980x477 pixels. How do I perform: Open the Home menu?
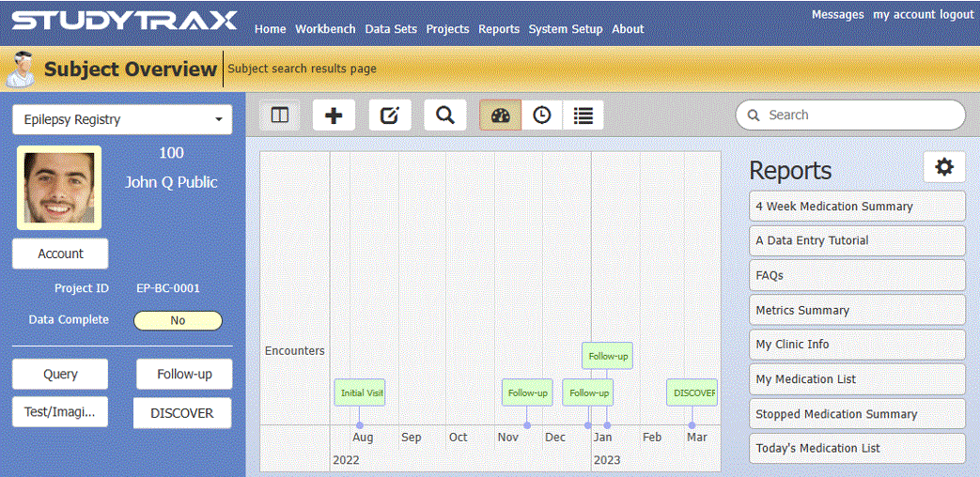271,29
